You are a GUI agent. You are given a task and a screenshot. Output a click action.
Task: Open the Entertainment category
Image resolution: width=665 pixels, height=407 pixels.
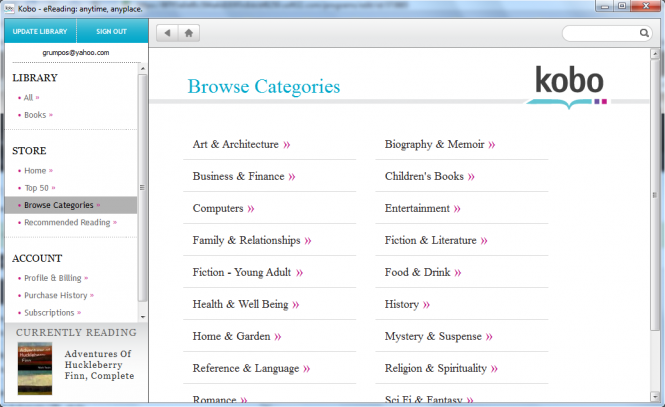[422, 209]
